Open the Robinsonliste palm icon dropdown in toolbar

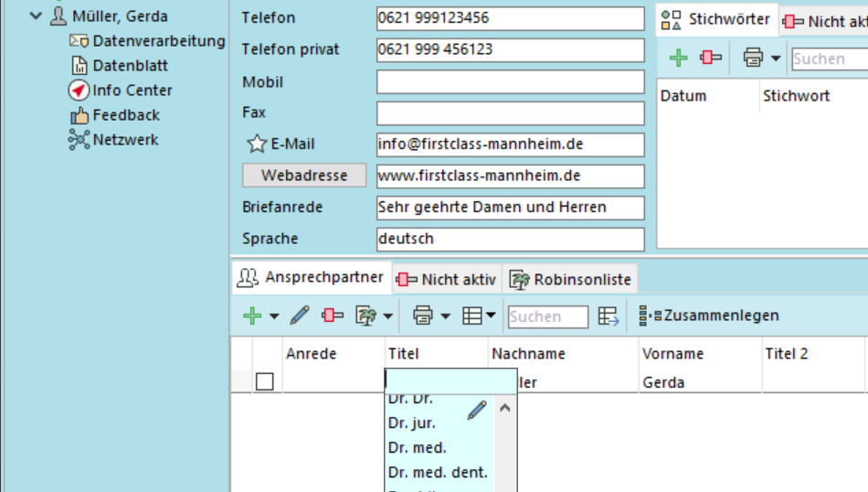388,316
